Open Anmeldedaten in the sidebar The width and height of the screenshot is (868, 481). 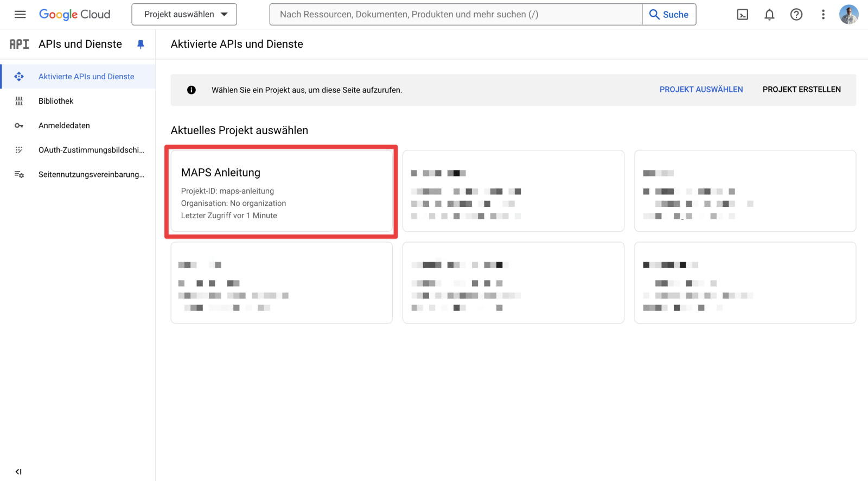coord(78,125)
